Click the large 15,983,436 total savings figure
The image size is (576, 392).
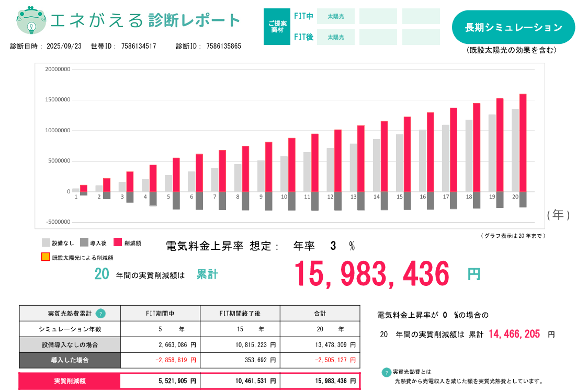pyautogui.click(x=371, y=274)
